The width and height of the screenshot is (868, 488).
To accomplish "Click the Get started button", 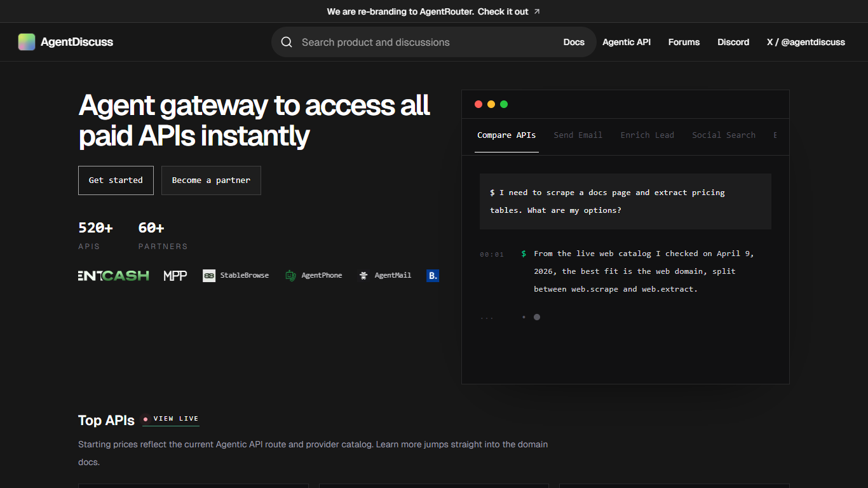I will tap(116, 180).
